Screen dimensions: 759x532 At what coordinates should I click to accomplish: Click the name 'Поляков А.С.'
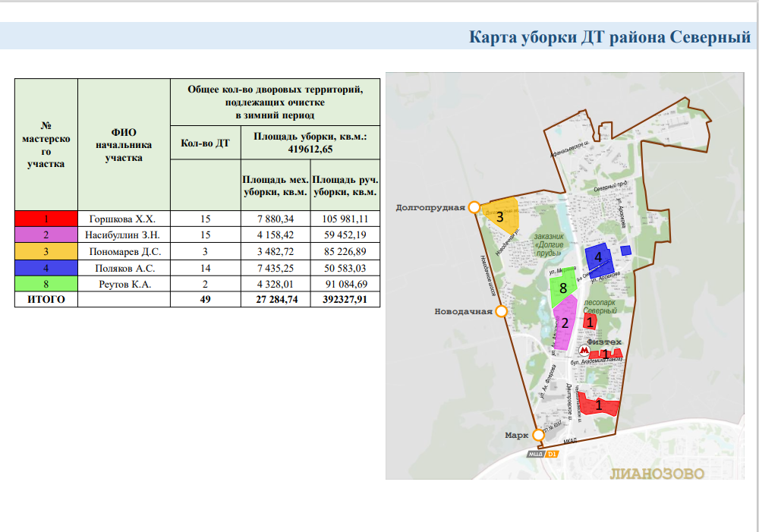click(x=125, y=268)
